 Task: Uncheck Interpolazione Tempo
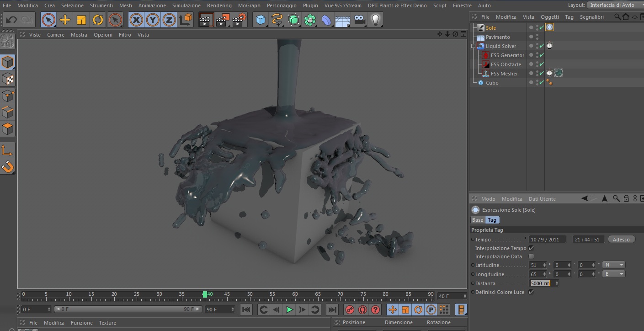(531, 248)
